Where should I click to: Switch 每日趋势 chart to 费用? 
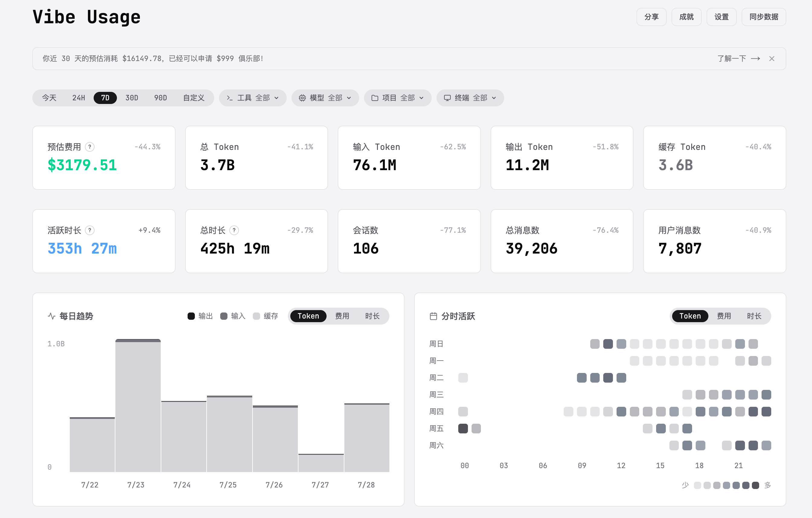click(x=342, y=316)
